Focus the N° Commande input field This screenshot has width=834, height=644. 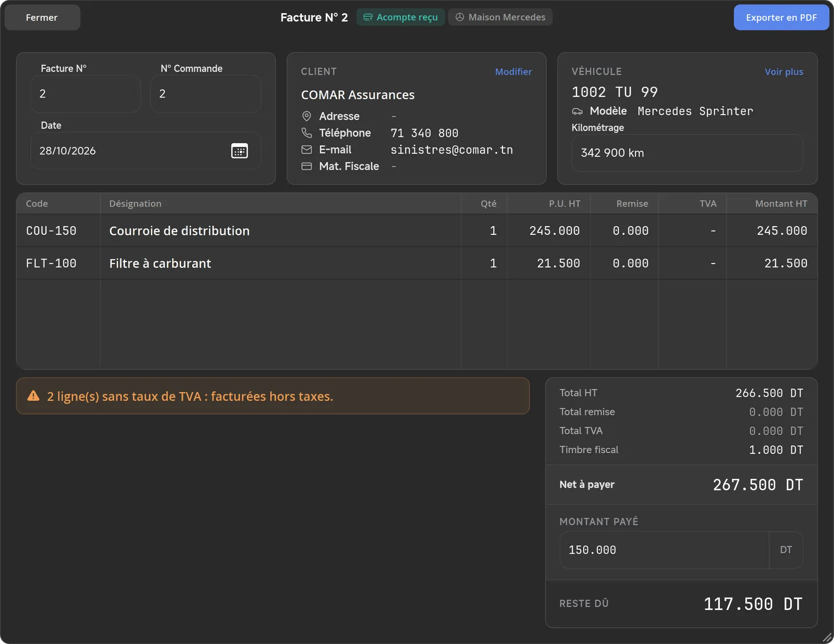coord(206,94)
